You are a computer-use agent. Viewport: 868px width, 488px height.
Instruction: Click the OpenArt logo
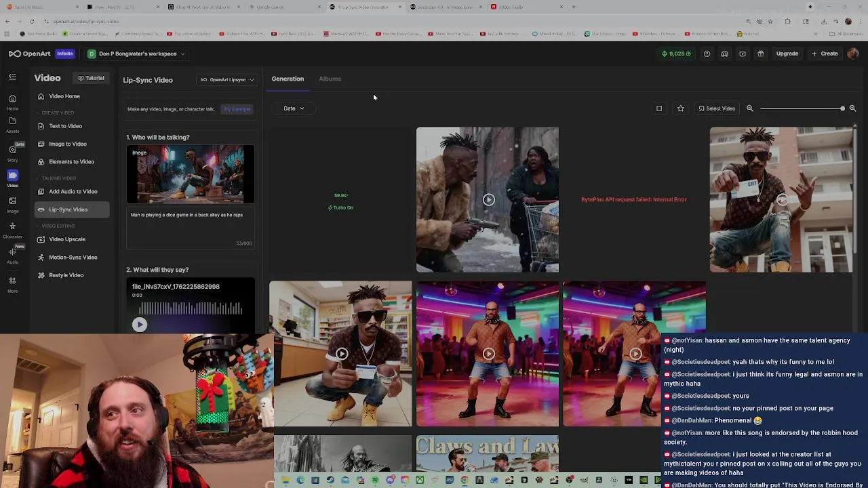tap(30, 54)
